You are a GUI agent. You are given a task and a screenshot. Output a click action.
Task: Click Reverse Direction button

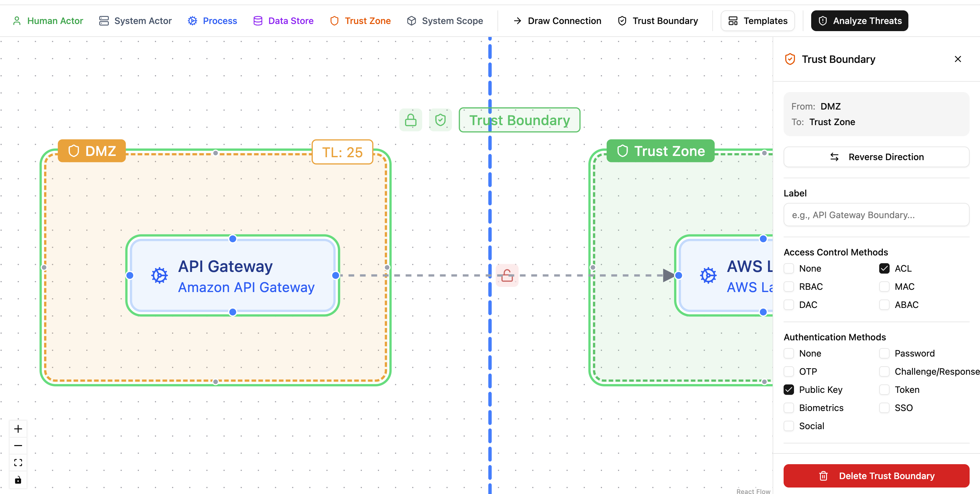pyautogui.click(x=876, y=157)
